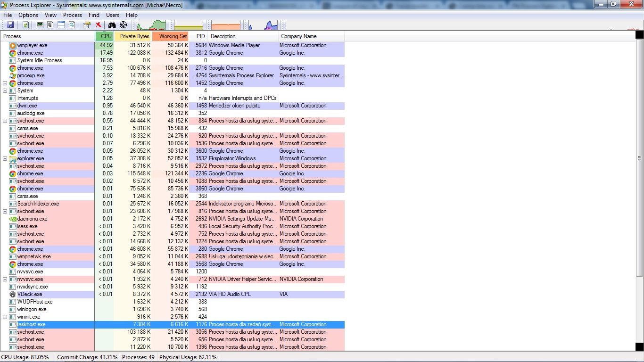Screen dimensions: 644x362
Task: Open System Information from the toolbar
Action: tap(40, 25)
